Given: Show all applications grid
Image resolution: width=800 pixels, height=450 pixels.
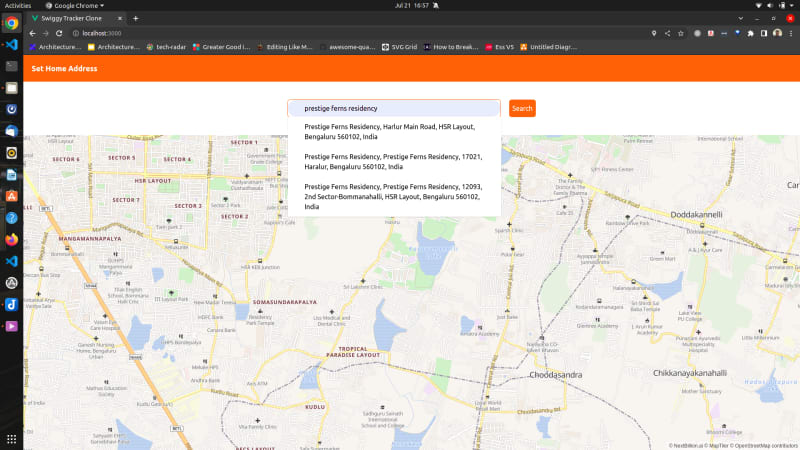Looking at the screenshot, I should (11, 439).
